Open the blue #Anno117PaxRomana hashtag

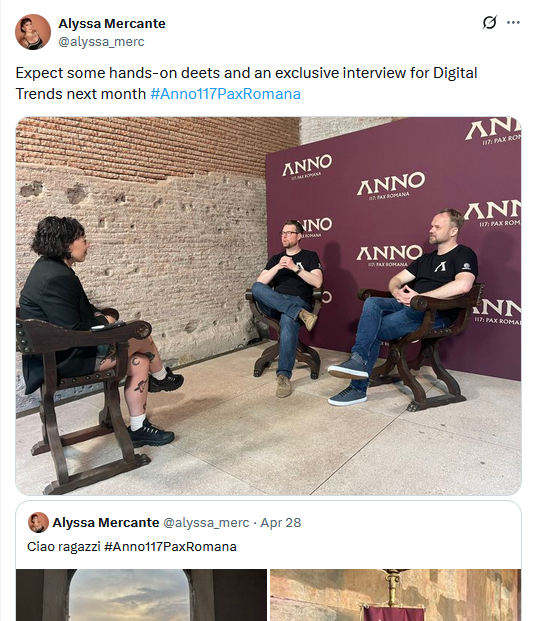point(225,94)
